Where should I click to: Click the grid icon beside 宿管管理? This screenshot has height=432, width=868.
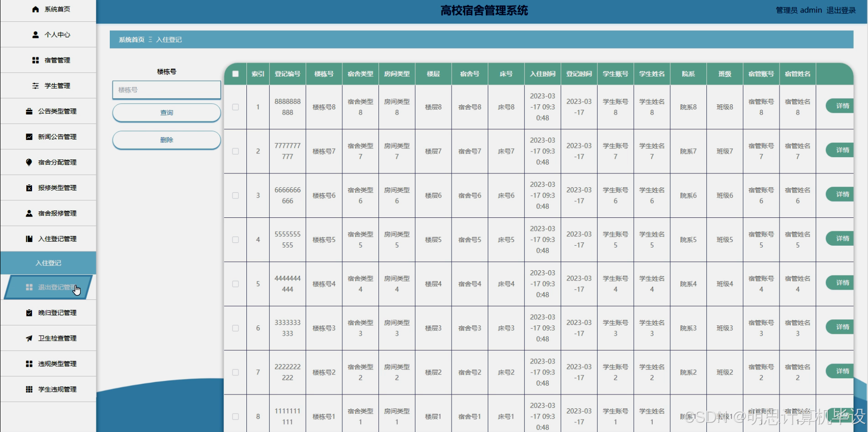click(x=36, y=60)
